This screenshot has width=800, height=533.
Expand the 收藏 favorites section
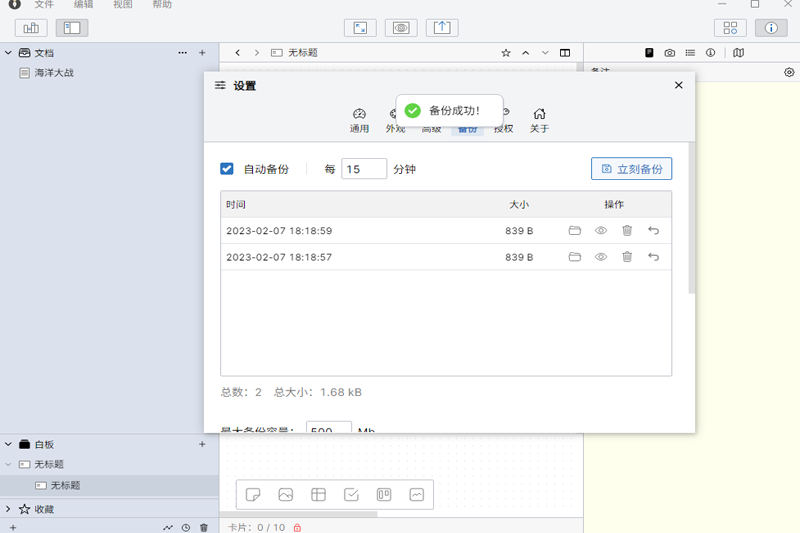pos(9,509)
